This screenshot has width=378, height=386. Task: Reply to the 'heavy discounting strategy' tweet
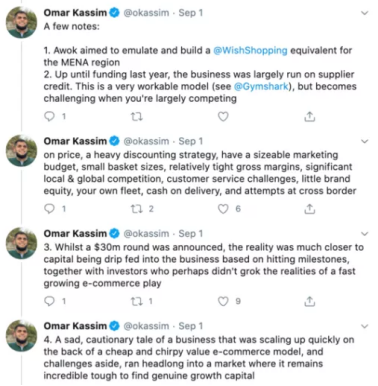tap(50, 209)
